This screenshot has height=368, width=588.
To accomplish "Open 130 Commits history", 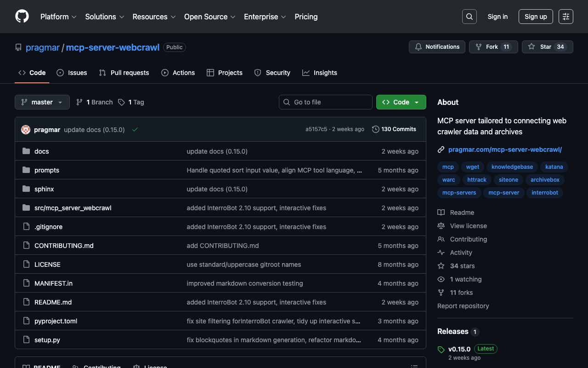I will click(x=394, y=129).
